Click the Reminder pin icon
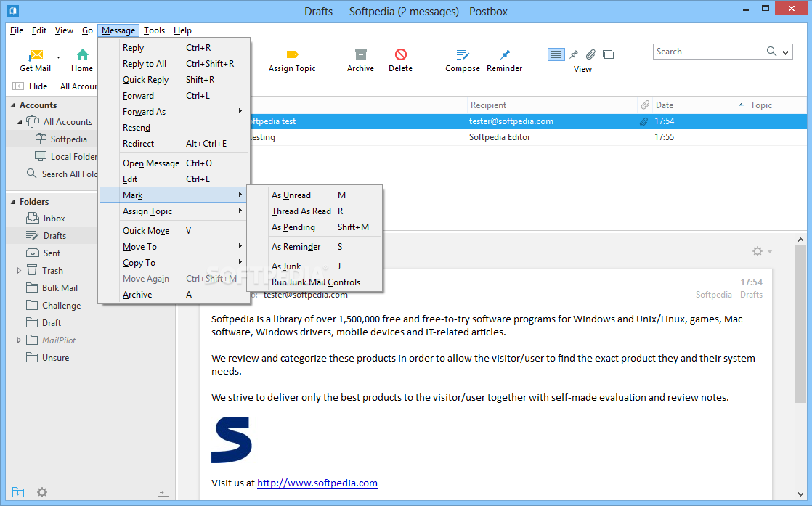Screen dimensions: 812x506 pyautogui.click(x=505, y=54)
